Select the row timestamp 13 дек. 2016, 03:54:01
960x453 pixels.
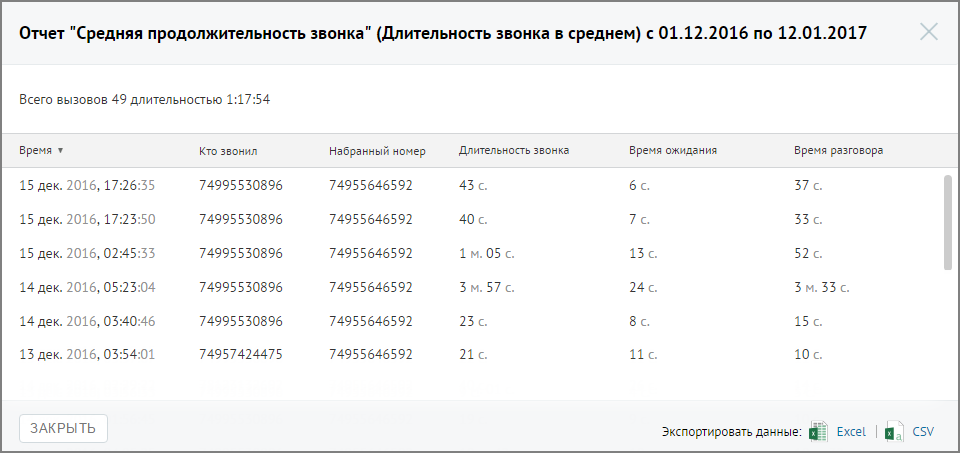[x=87, y=354]
